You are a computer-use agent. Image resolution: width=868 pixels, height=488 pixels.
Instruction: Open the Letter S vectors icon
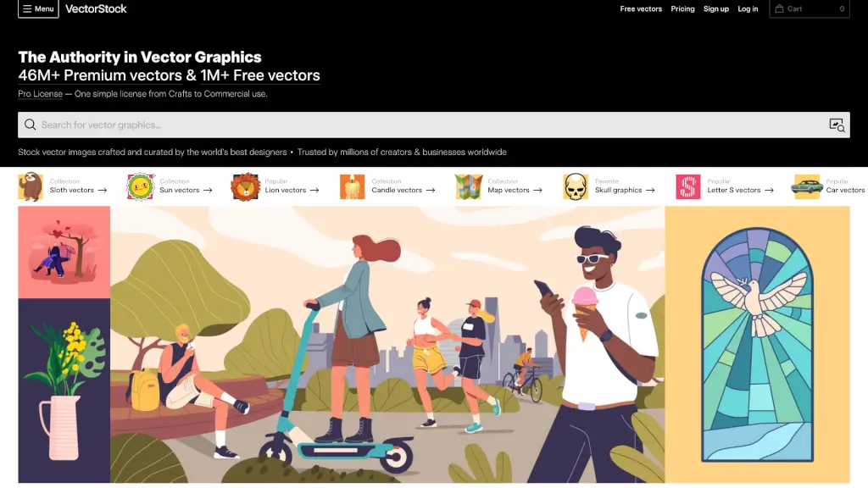pyautogui.click(x=688, y=186)
